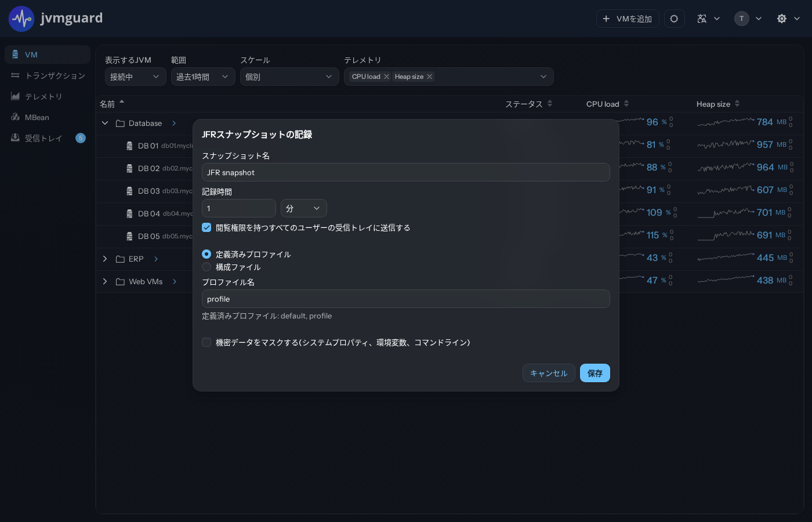Open the 表示するJVM dropdown
The height and width of the screenshot is (522, 812).
(x=136, y=77)
